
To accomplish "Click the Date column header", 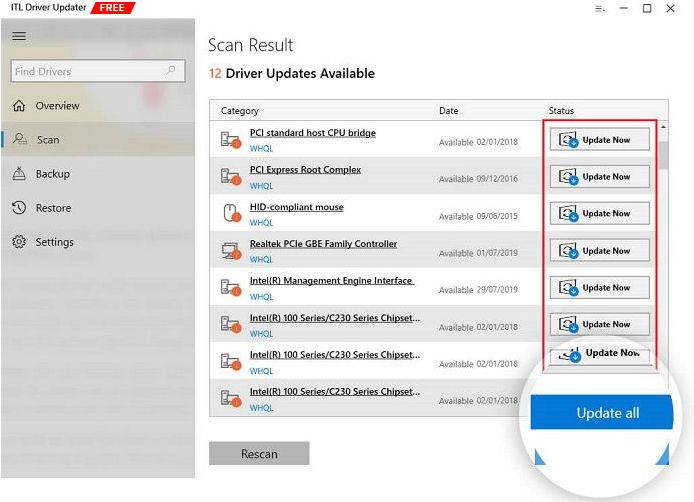I will (x=448, y=111).
